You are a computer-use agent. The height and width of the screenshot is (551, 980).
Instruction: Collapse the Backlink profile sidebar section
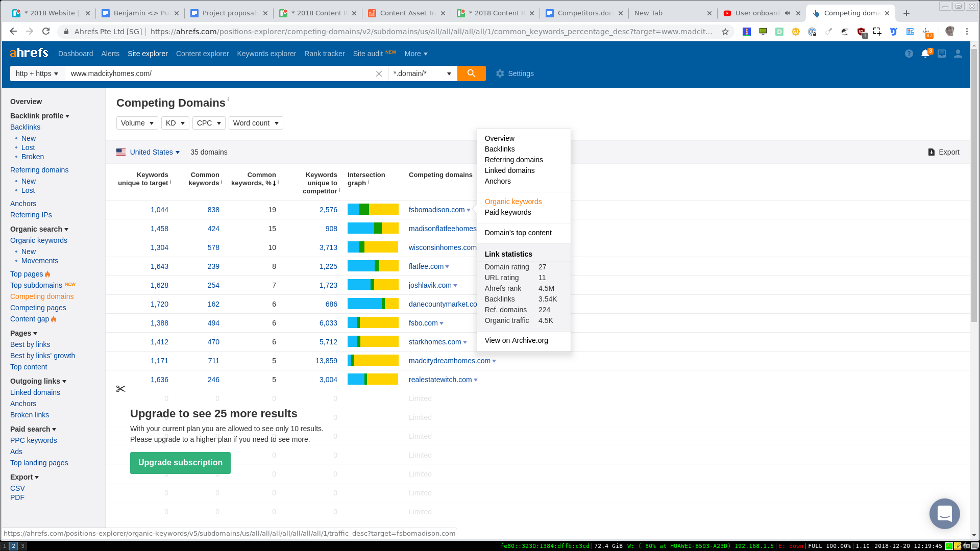(x=40, y=116)
